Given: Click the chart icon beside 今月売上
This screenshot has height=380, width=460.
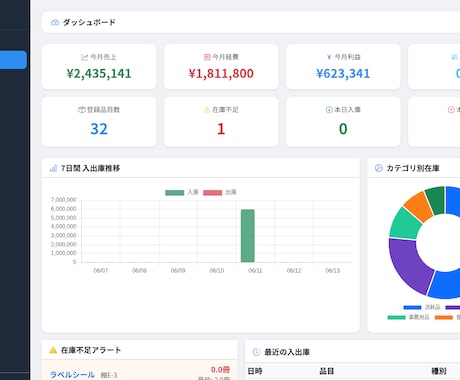Looking at the screenshot, I should 85,57.
